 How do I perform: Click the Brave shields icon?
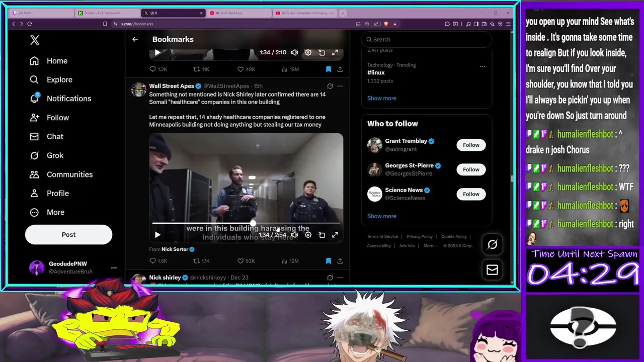pos(386,24)
